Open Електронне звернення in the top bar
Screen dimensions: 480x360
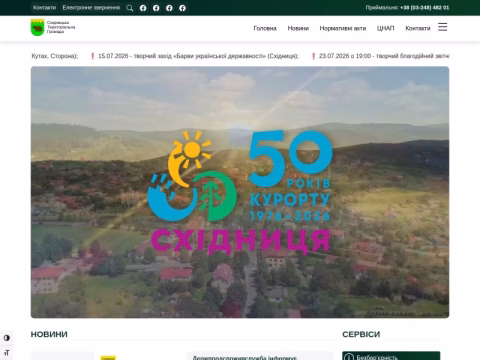pos(91,8)
